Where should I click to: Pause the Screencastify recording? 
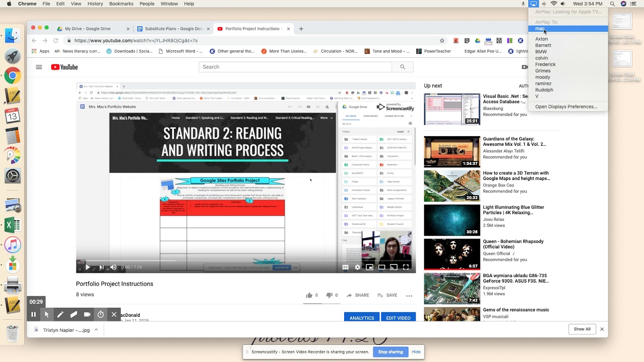pos(33,315)
